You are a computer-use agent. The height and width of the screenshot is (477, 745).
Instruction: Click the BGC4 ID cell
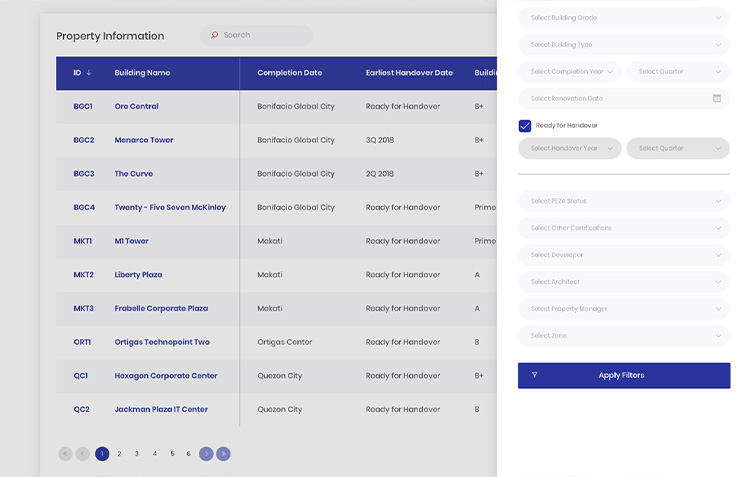[x=84, y=208]
